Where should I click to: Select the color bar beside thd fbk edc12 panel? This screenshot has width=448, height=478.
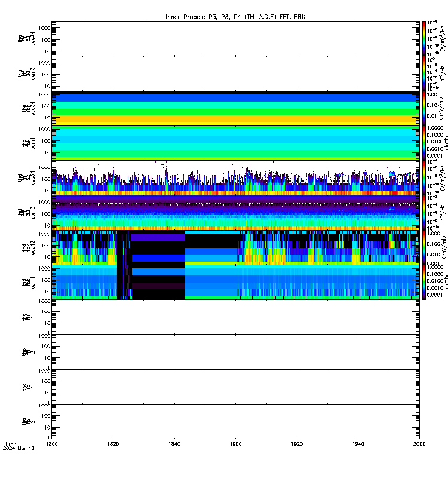[x=424, y=247]
